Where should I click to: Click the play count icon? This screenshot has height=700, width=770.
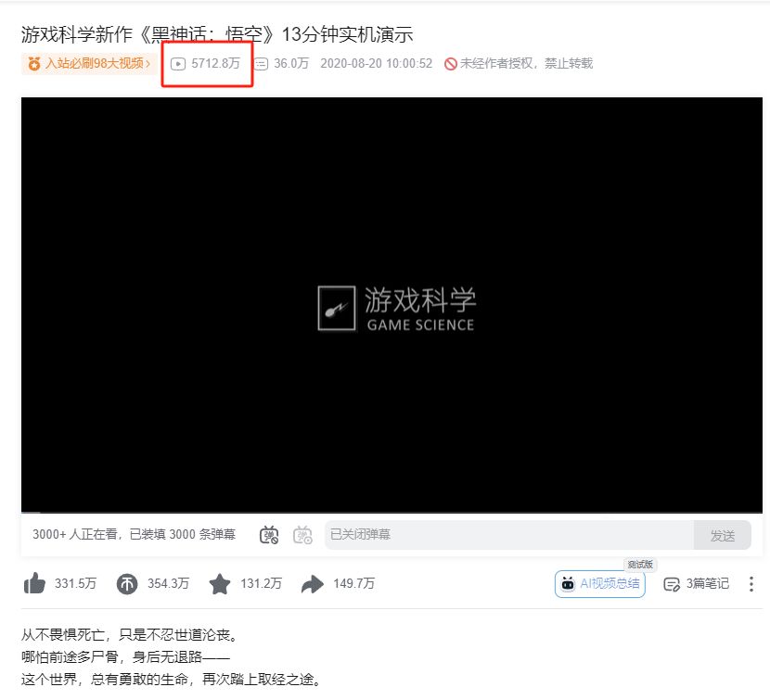178,64
